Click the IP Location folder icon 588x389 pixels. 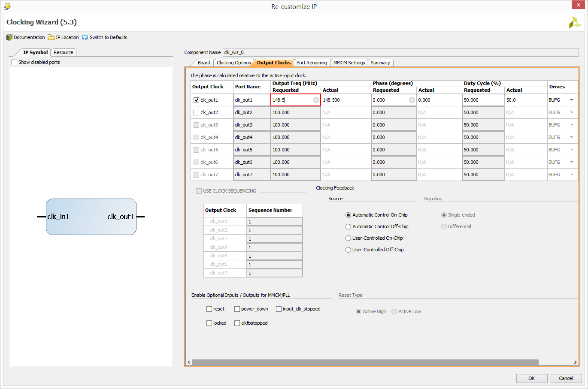(51, 37)
